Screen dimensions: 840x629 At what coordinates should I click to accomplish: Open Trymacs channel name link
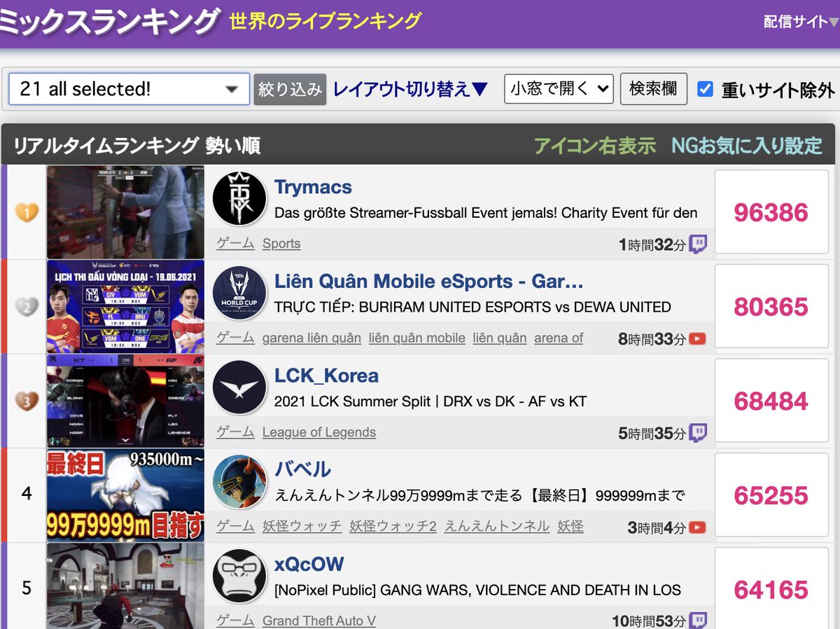[x=313, y=187]
